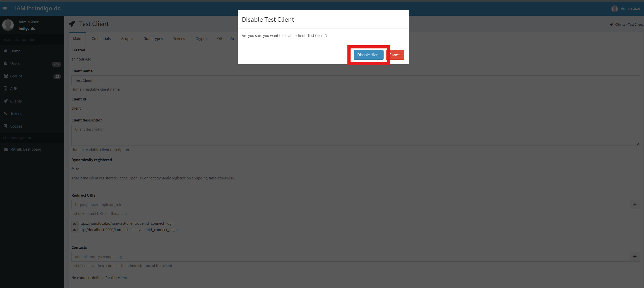Add a new redirect URI with the plus button
This screenshot has height=288, width=644.
(635, 204)
